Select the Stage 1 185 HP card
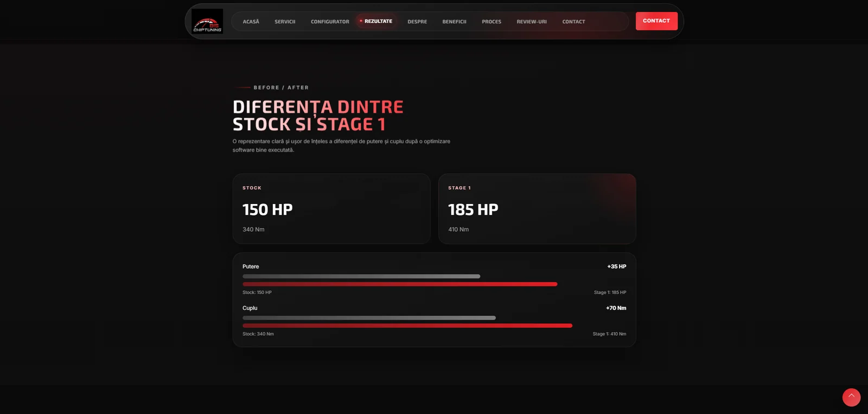868x414 pixels. [x=537, y=209]
